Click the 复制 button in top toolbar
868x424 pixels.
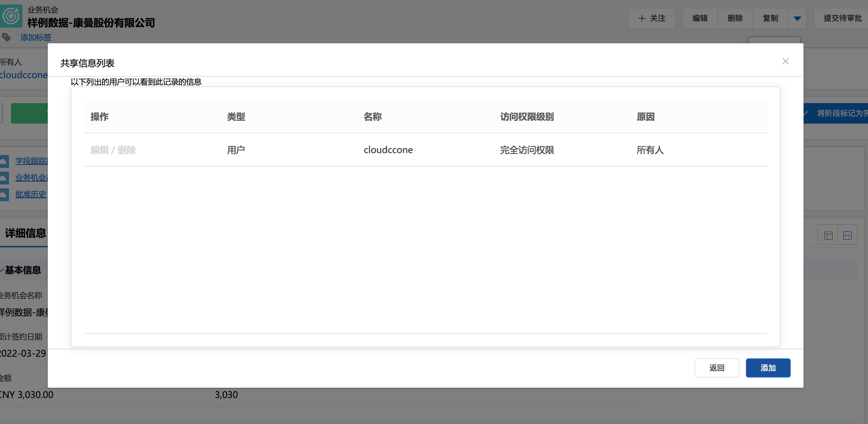pyautogui.click(x=770, y=18)
